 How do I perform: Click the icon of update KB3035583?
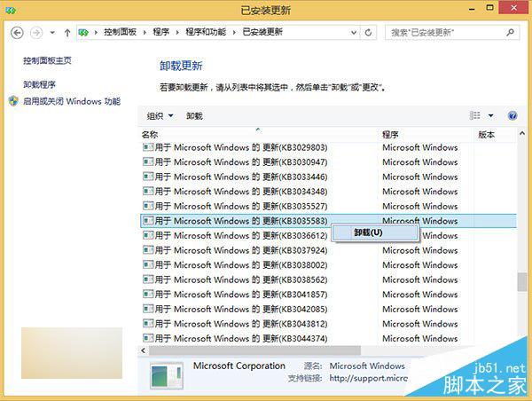point(148,221)
